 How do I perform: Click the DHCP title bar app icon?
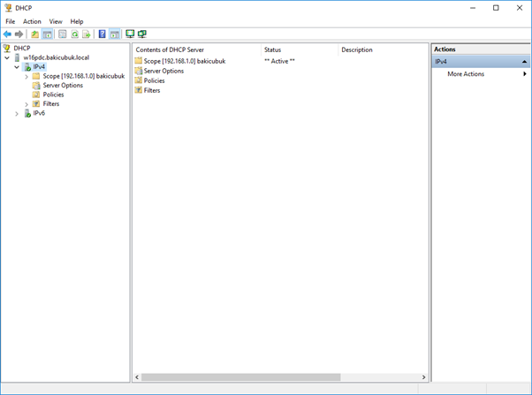[x=8, y=8]
